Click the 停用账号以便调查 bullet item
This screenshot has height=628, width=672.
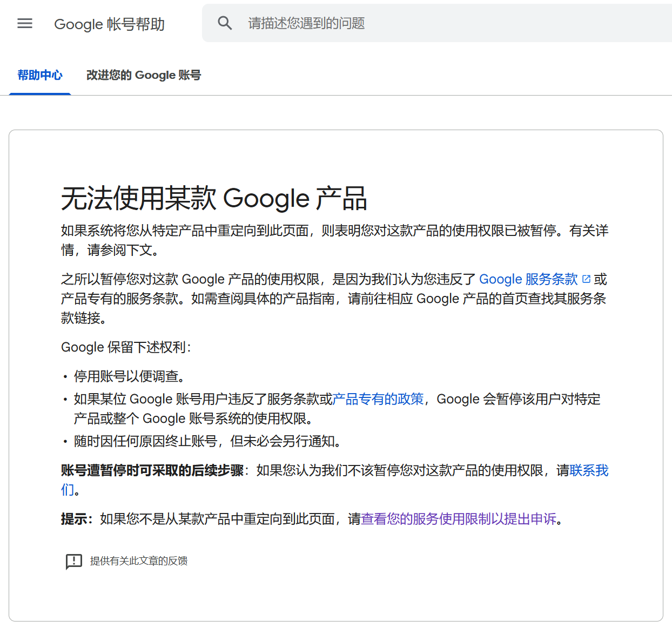130,376
